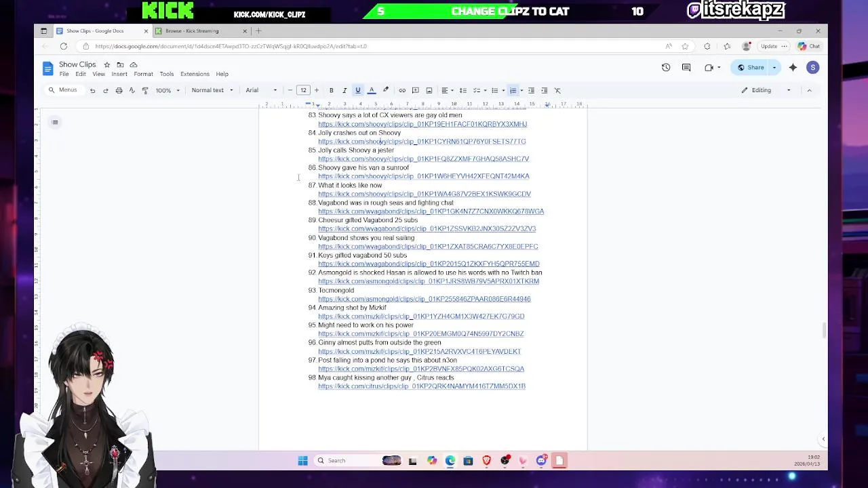The image size is (868, 488).
Task: Open the File menu
Action: point(64,74)
